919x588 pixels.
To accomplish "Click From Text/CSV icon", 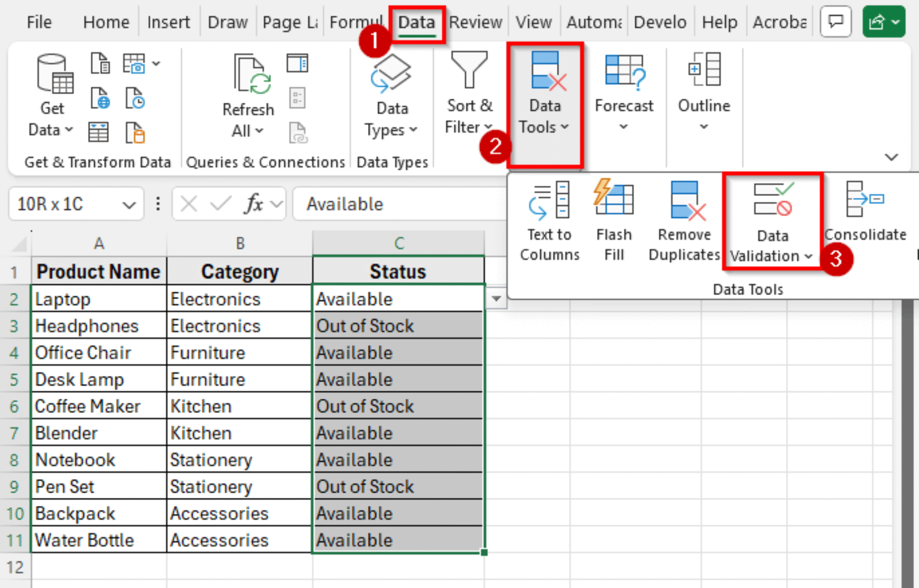I will pos(100,63).
